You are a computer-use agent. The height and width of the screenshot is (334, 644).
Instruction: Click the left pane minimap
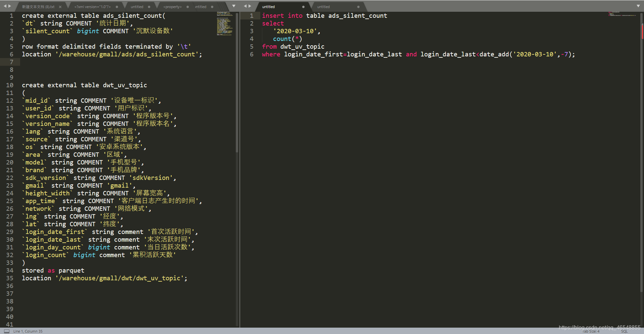pyautogui.click(x=225, y=23)
